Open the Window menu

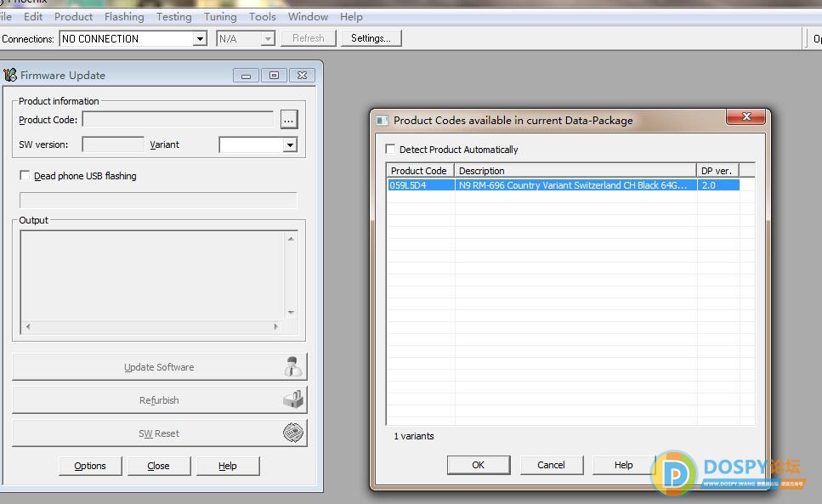308,17
